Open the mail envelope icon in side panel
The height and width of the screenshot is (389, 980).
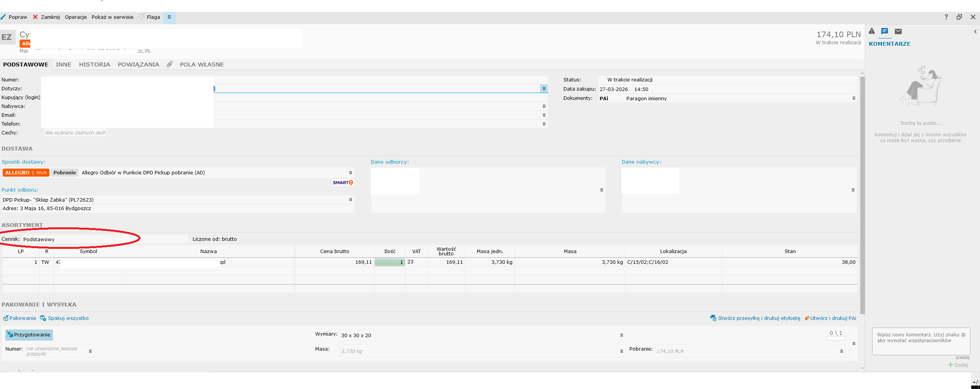click(x=898, y=31)
